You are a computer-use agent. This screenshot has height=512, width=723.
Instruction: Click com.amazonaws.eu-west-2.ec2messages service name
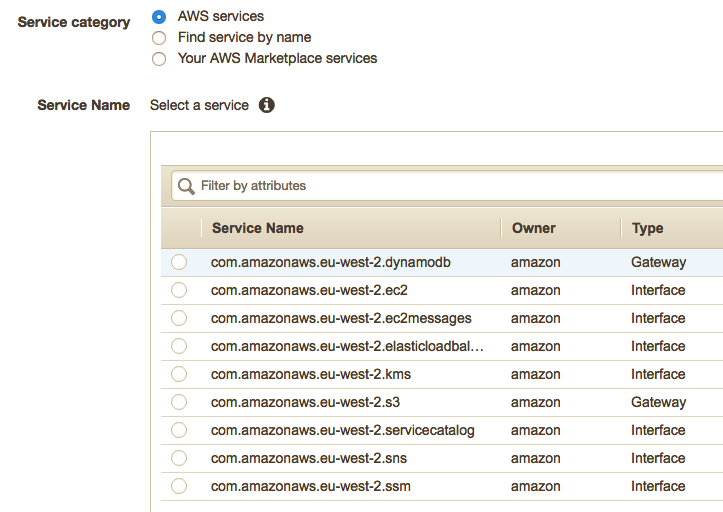[x=341, y=318]
